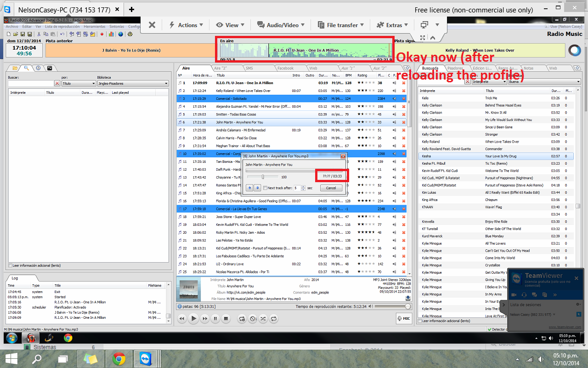The width and height of the screenshot is (588, 368).
Task: Toggle the repeat loop playback icon
Action: (x=274, y=318)
